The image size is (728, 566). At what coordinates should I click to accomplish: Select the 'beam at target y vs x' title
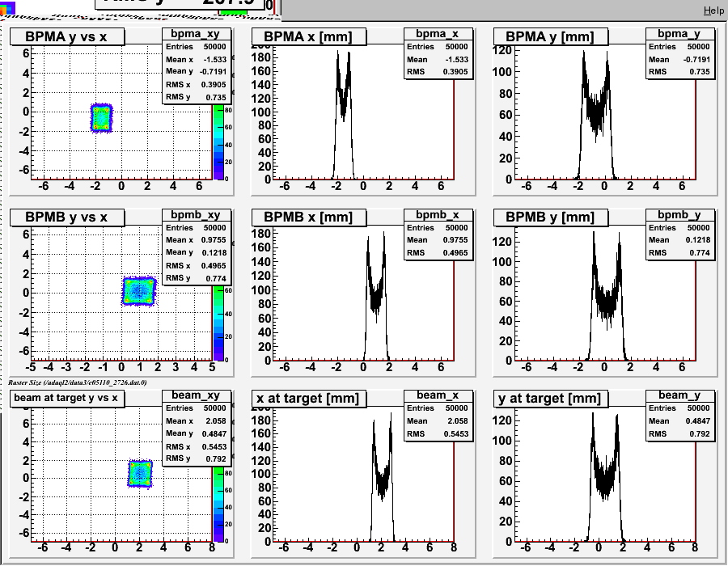[x=67, y=398]
